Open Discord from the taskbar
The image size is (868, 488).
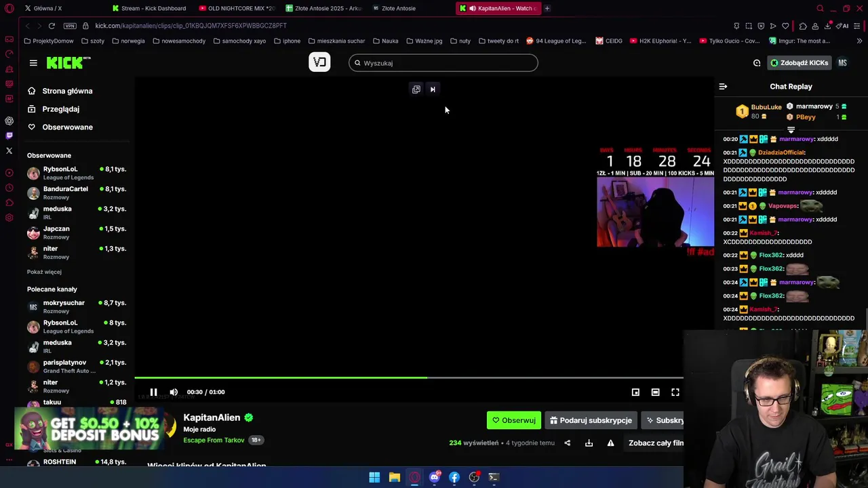[434, 477]
